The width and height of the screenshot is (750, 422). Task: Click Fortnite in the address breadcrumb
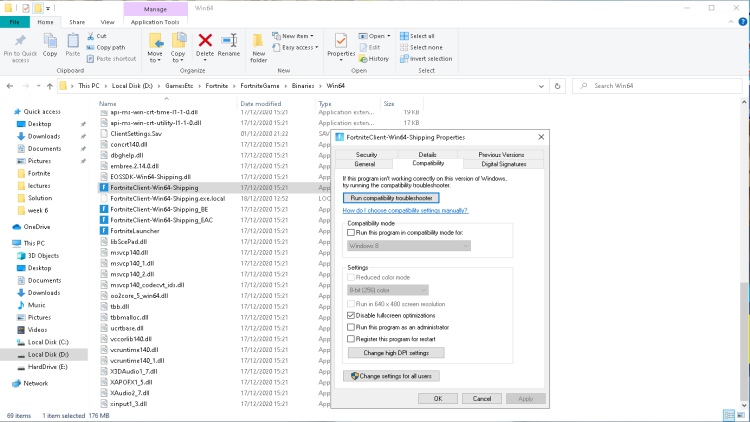(217, 86)
